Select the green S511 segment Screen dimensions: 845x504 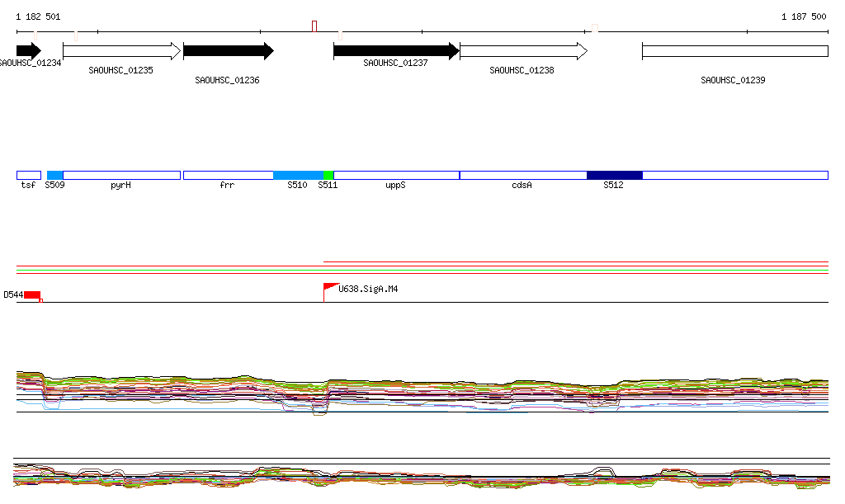pyautogui.click(x=328, y=175)
